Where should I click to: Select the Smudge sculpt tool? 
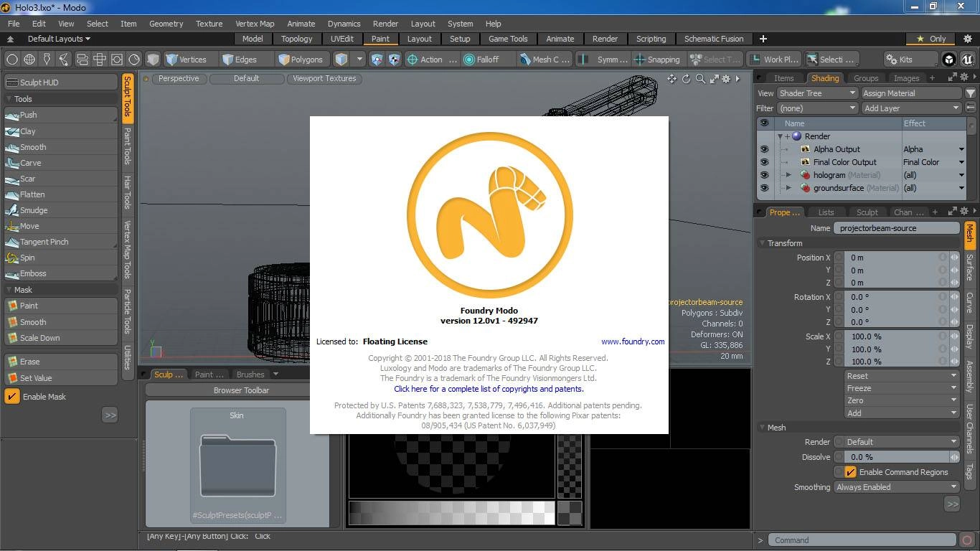click(60, 210)
